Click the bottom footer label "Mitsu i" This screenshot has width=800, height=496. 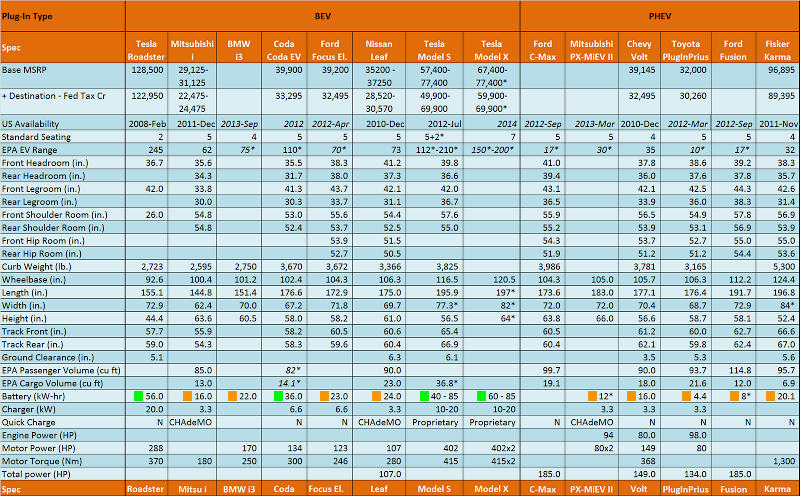tap(192, 489)
